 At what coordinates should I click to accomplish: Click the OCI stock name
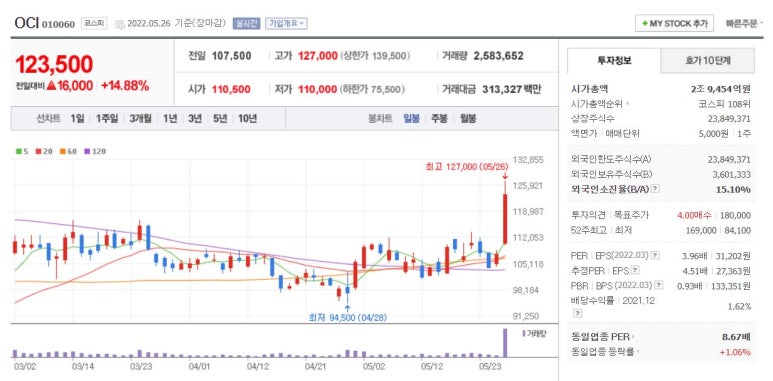(x=27, y=23)
